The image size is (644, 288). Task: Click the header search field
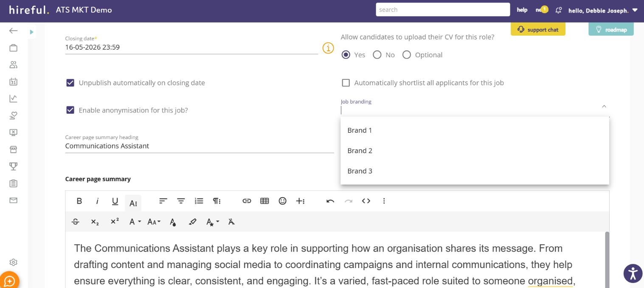443,10
